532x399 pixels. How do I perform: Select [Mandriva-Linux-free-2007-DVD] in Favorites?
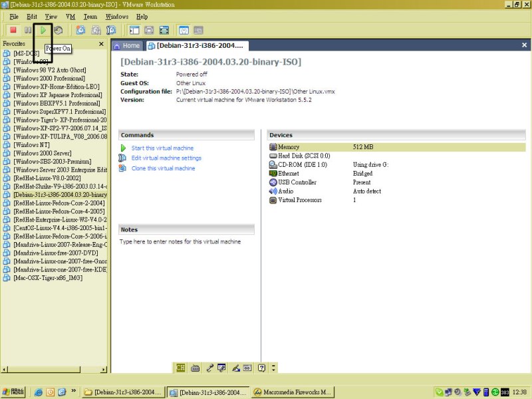pyautogui.click(x=56, y=253)
